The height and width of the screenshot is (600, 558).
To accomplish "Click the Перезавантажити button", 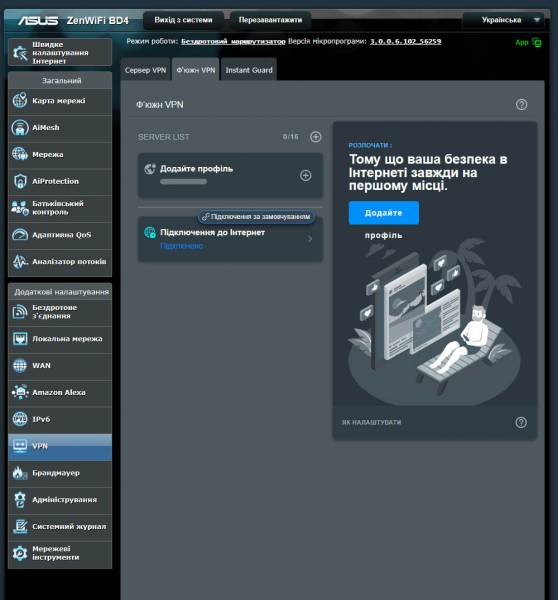I will (x=270, y=20).
